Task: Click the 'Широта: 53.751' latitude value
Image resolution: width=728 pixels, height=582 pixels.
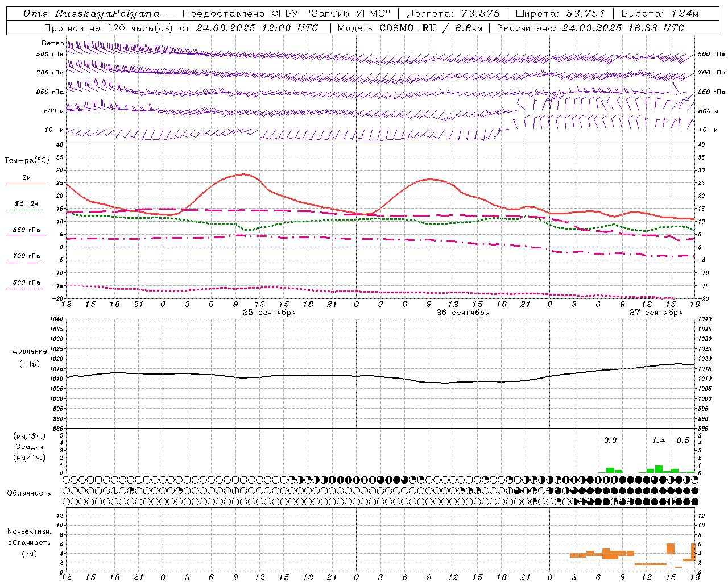Action: point(560,14)
